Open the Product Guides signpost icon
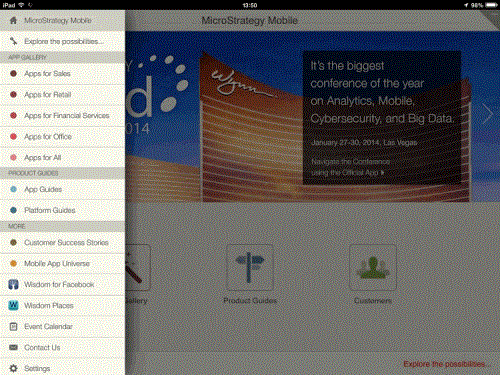 (x=250, y=268)
